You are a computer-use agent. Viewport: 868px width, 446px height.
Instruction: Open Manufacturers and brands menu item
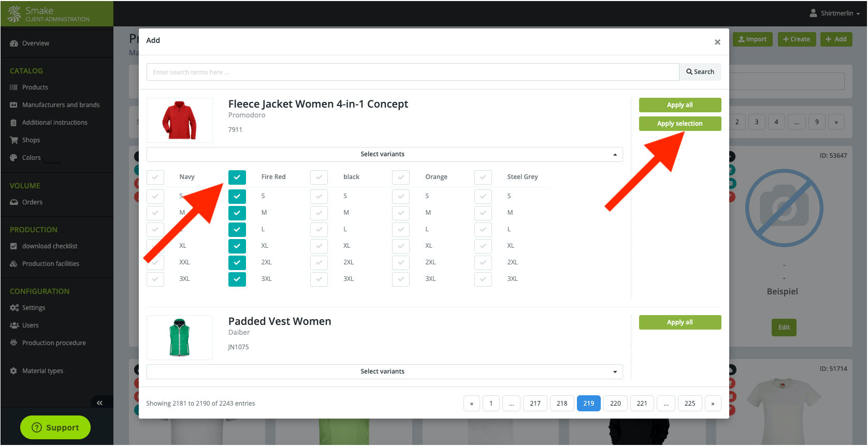[61, 105]
